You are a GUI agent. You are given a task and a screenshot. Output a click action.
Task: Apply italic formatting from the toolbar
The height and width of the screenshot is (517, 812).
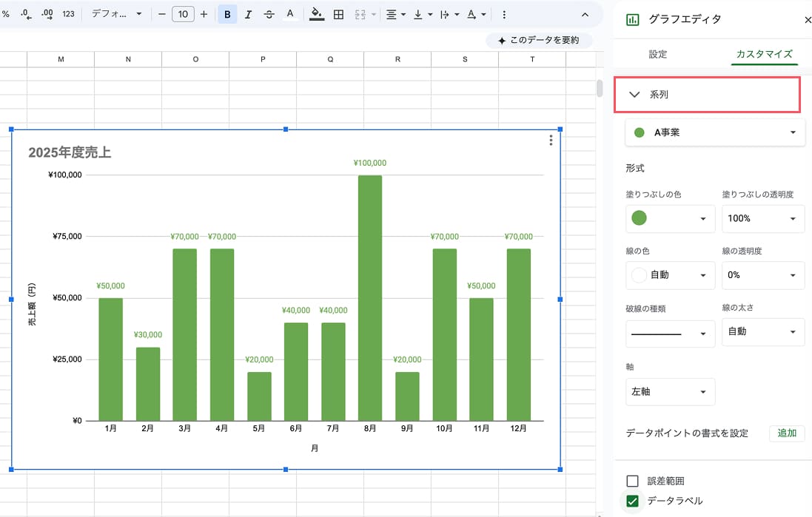click(248, 14)
